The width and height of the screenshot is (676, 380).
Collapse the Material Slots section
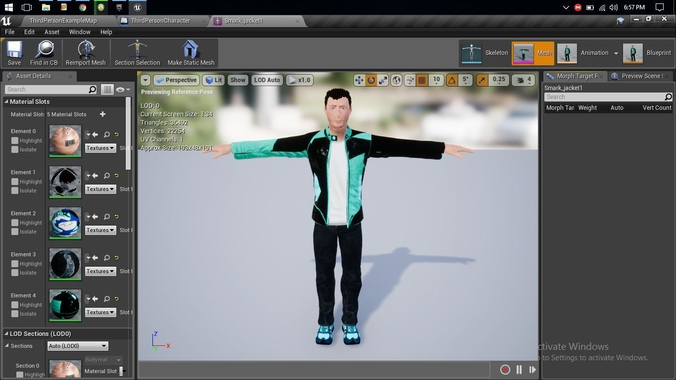tap(6, 101)
